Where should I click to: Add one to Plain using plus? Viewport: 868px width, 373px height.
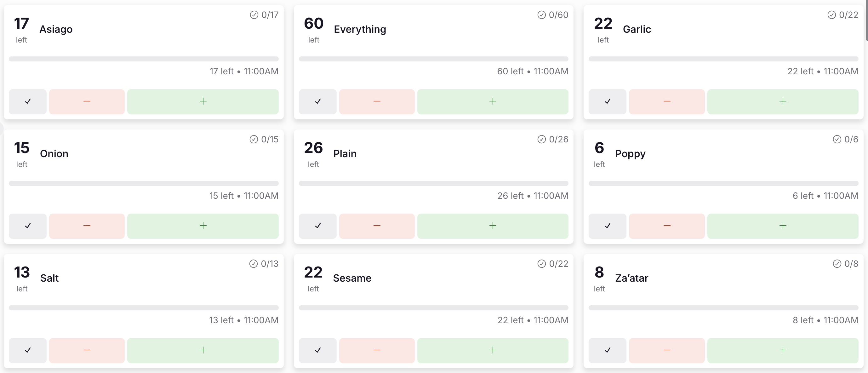pyautogui.click(x=493, y=226)
